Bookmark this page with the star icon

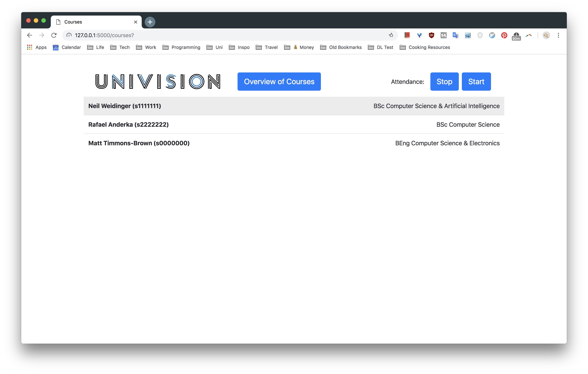tap(391, 35)
